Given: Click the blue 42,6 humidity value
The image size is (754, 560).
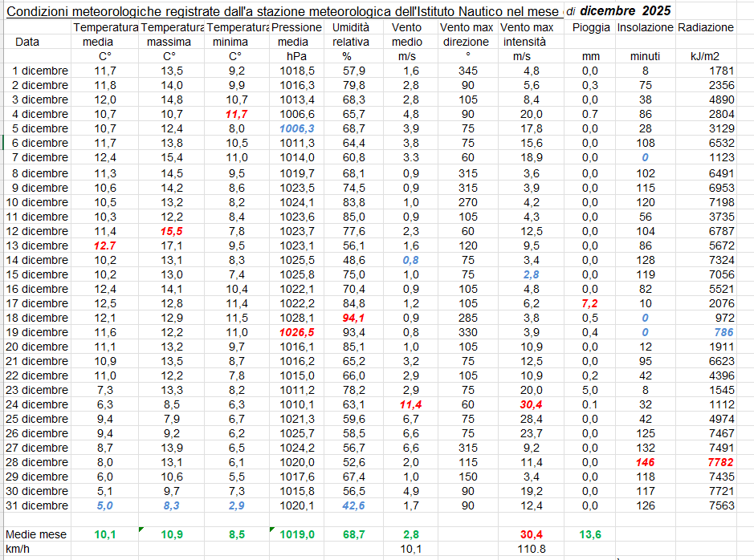Looking at the screenshot, I should click(353, 505).
